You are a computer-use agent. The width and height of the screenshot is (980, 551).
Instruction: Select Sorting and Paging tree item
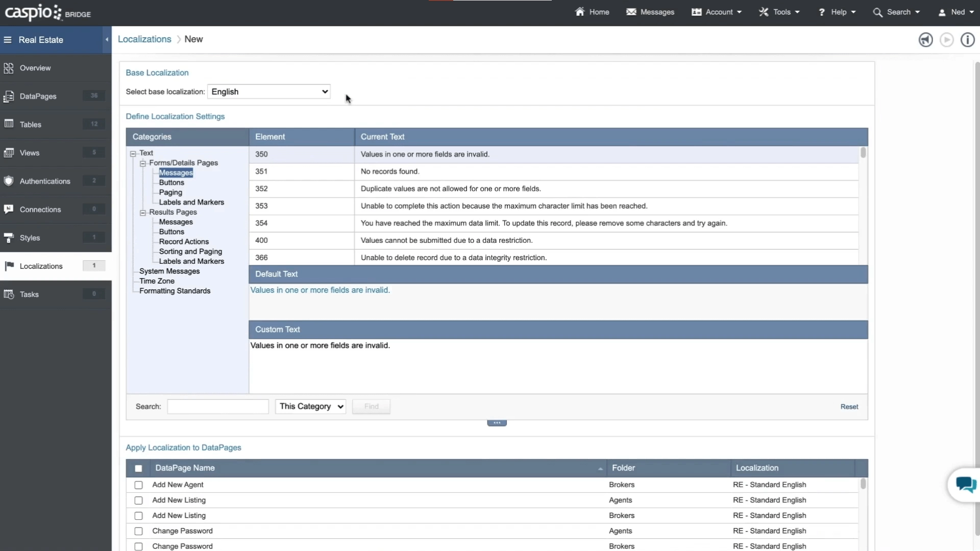pyautogui.click(x=190, y=252)
